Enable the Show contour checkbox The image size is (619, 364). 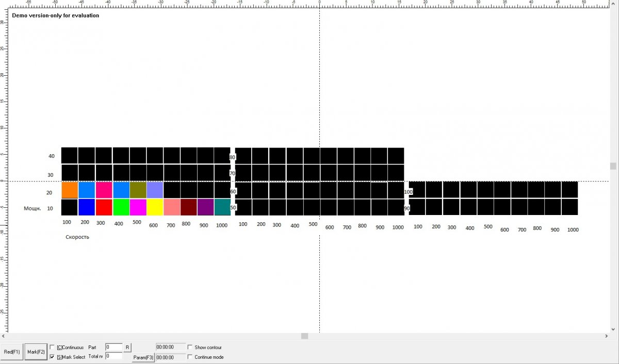pyautogui.click(x=190, y=348)
